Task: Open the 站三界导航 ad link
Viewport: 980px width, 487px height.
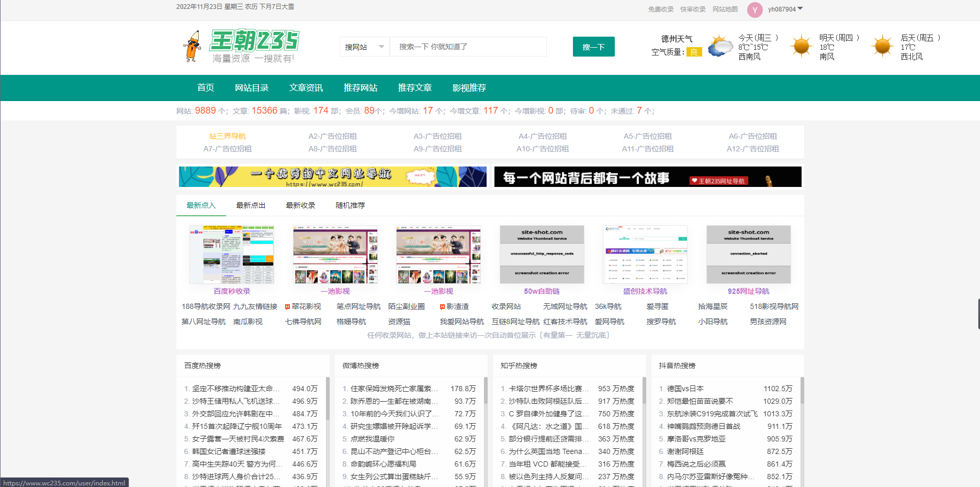Action: point(228,136)
